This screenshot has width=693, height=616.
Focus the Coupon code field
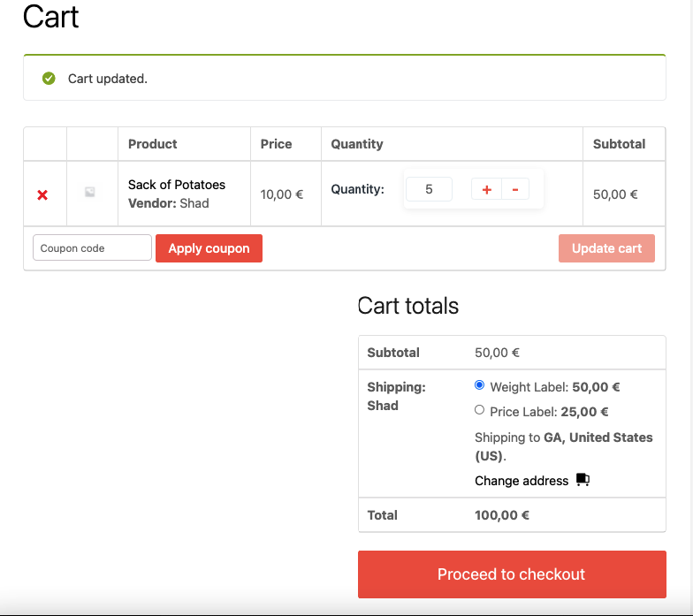pyautogui.click(x=92, y=247)
